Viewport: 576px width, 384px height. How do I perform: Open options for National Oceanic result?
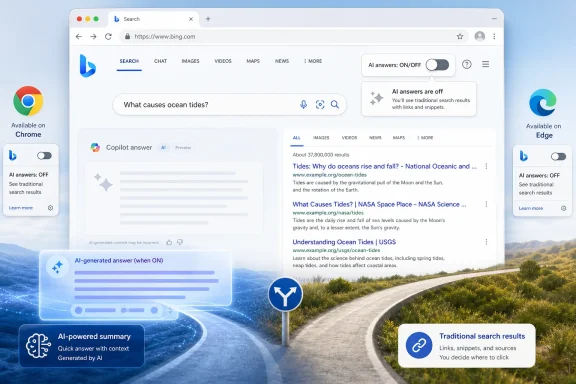tap(486, 166)
